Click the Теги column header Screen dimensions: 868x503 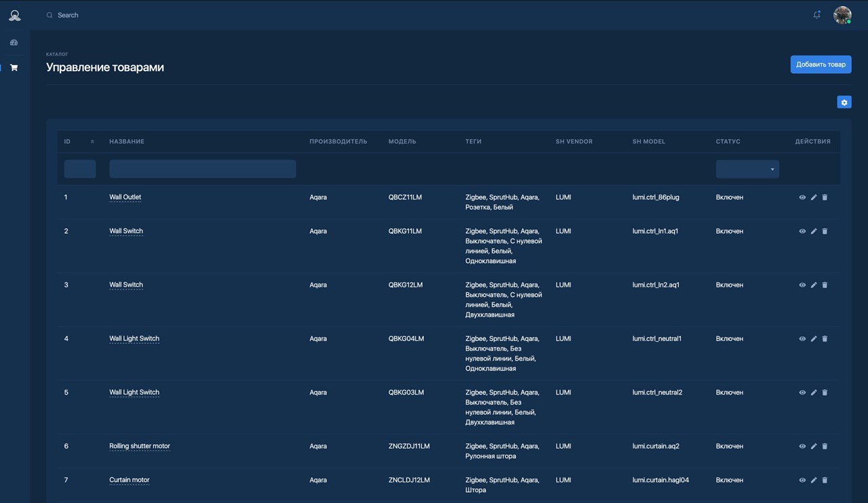click(473, 142)
